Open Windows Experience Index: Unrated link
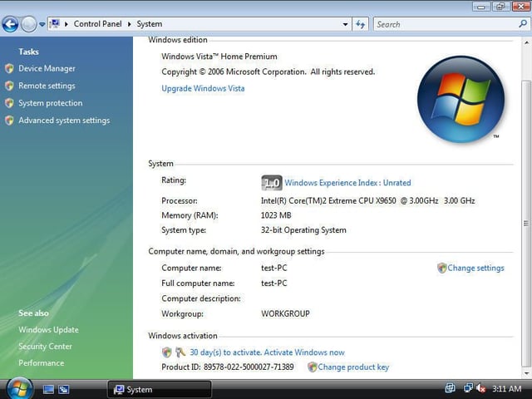This screenshot has width=532, height=399. click(x=347, y=183)
